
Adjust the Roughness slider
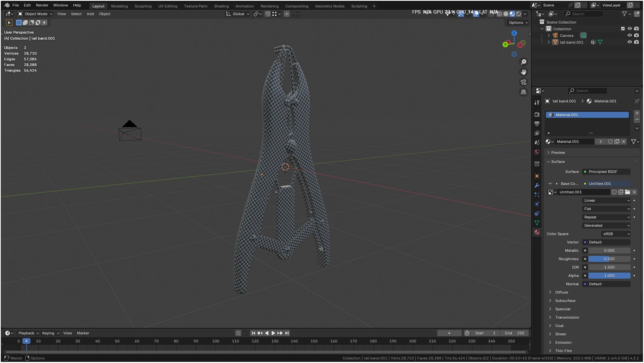tap(609, 259)
